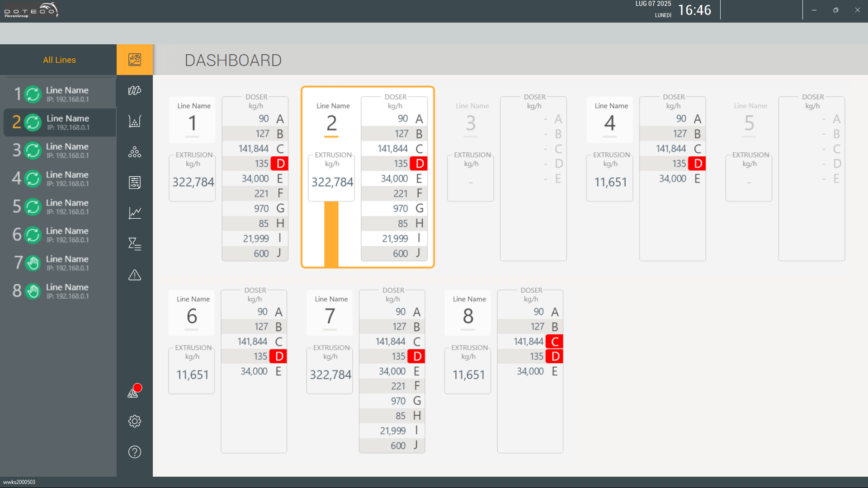Click the Line 7 extrusion value 322,784

330,375
